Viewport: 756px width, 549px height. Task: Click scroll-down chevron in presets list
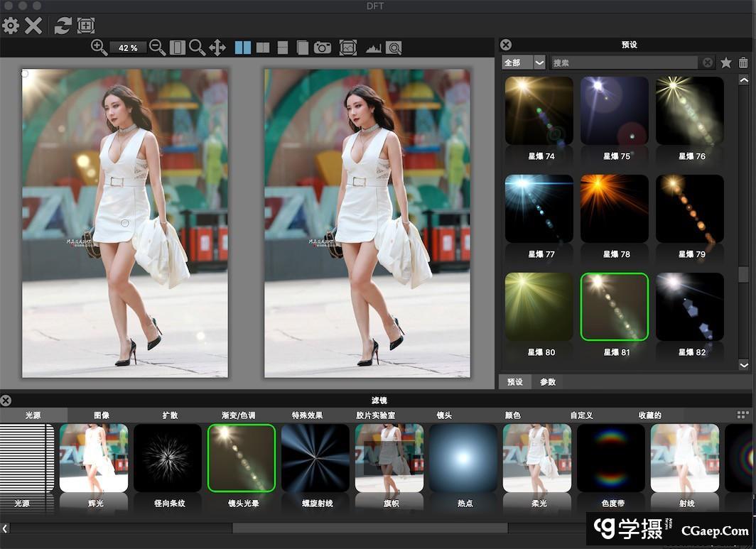pyautogui.click(x=744, y=365)
